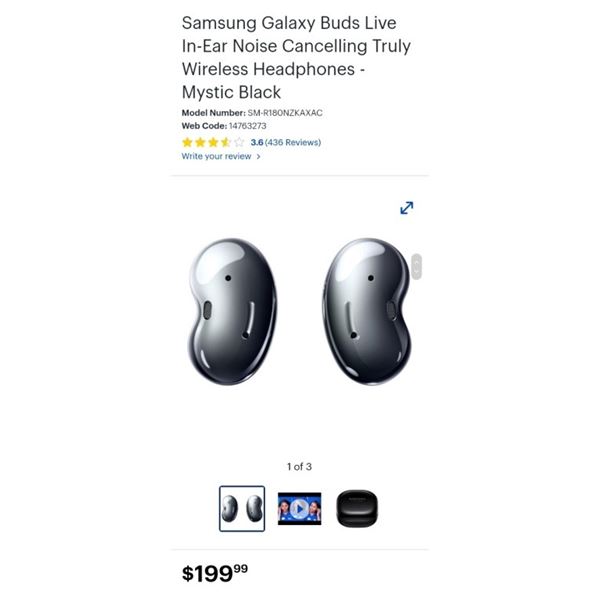Open the Write your review link
Viewport: 600px width, 600px height.
pyautogui.click(x=216, y=156)
